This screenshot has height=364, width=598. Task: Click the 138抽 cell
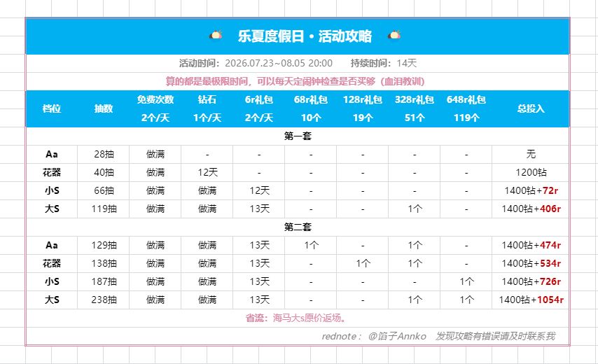104,263
